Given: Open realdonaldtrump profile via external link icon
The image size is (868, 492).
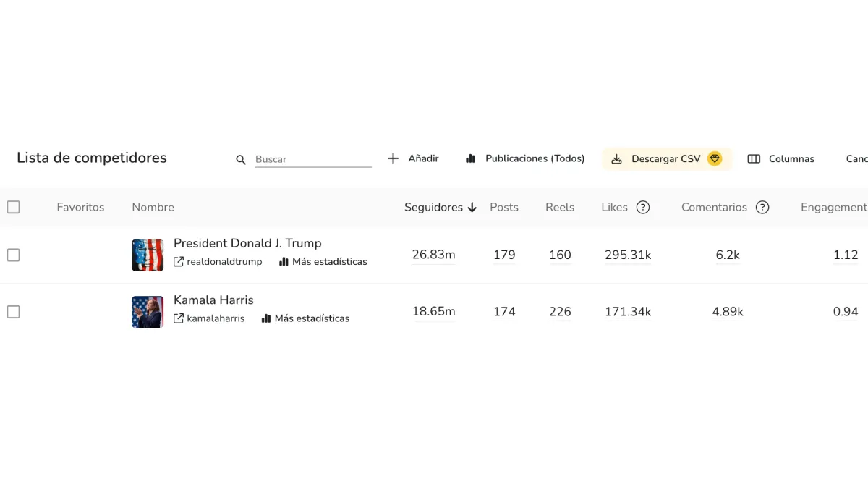Looking at the screenshot, I should (x=177, y=262).
